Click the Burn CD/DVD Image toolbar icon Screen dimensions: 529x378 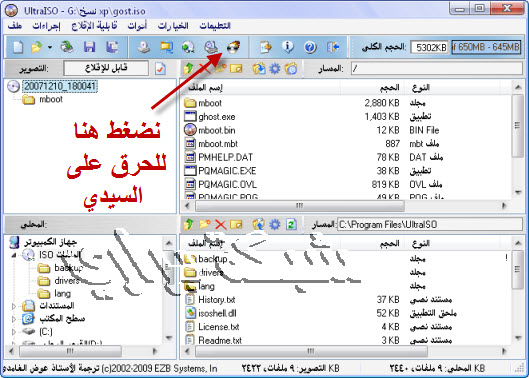233,47
